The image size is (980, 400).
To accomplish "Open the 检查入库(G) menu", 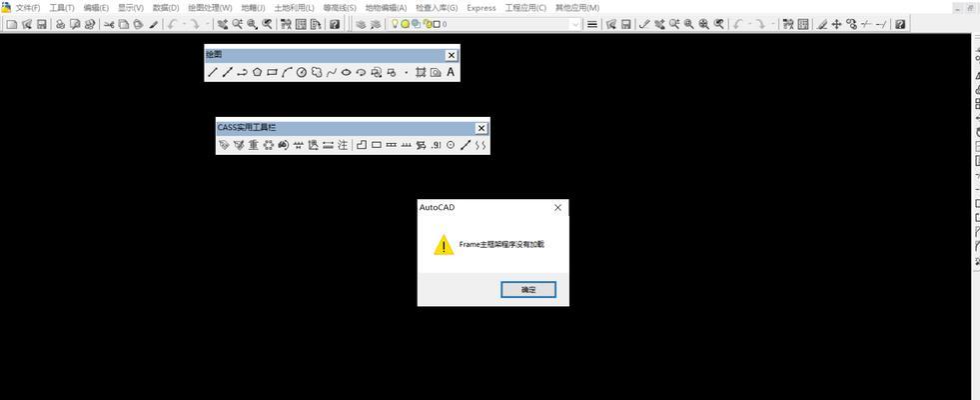I will coord(437,8).
